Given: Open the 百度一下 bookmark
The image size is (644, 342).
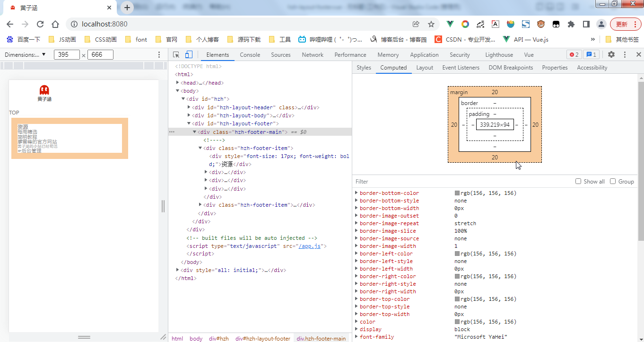Looking at the screenshot, I should click(24, 39).
